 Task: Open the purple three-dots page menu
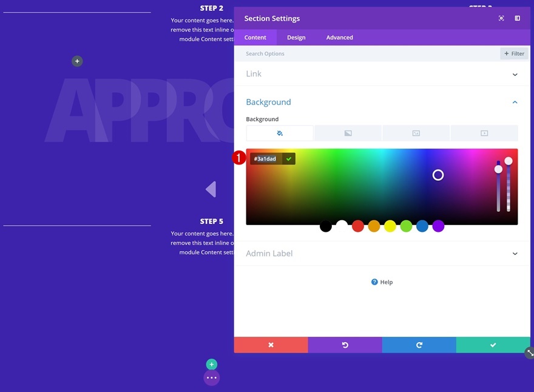point(212,377)
